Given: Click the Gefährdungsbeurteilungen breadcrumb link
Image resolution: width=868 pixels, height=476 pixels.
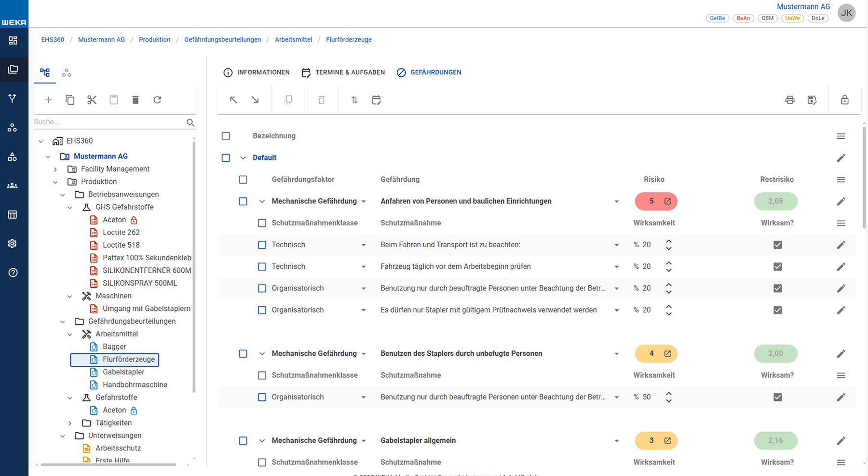Looking at the screenshot, I should [x=222, y=40].
